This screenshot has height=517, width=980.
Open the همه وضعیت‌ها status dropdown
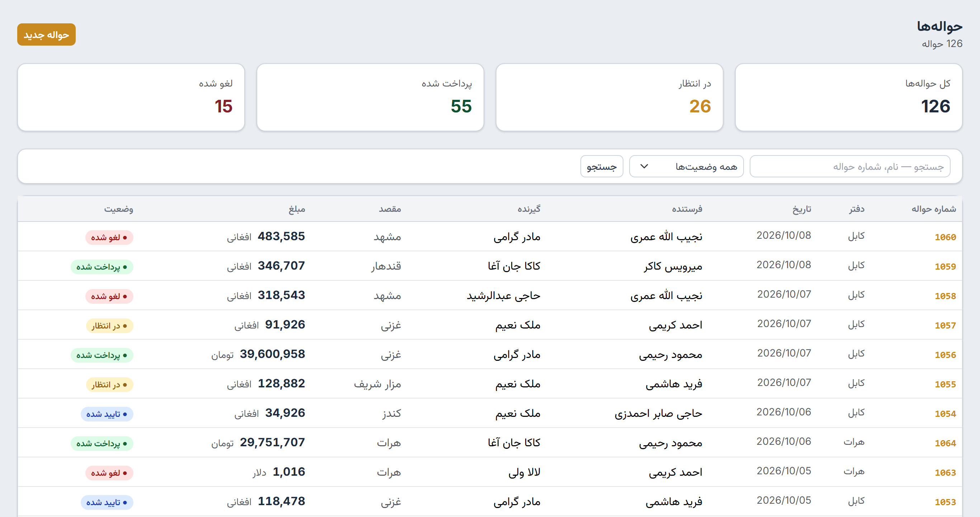[x=686, y=166]
